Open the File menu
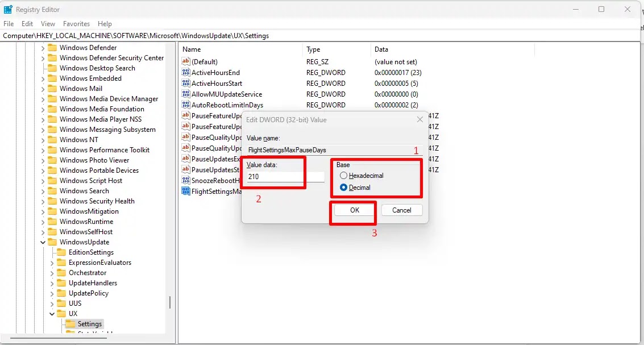 (x=8, y=24)
